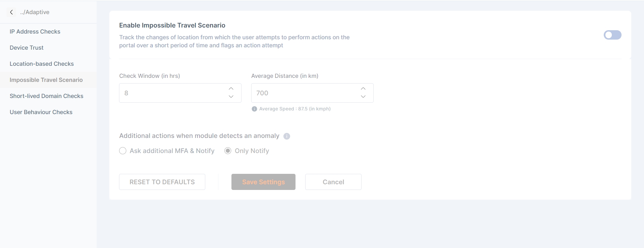Increase Average Distance with up arrow
This screenshot has width=644, height=248.
(x=363, y=89)
